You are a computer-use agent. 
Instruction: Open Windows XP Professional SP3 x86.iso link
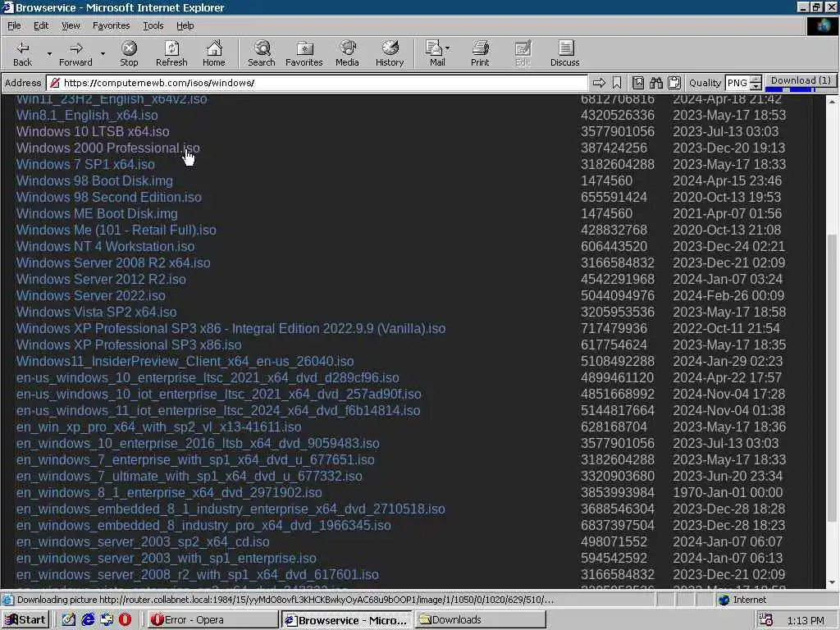[x=129, y=345]
